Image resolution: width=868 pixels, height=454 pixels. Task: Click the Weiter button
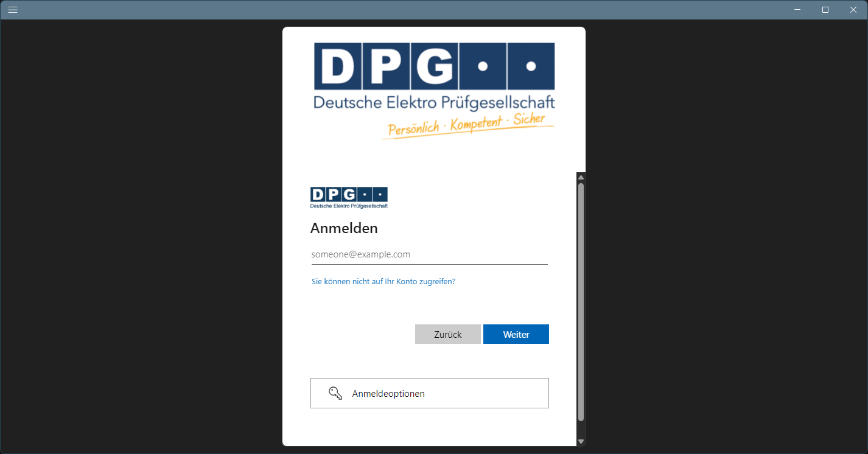tap(516, 334)
